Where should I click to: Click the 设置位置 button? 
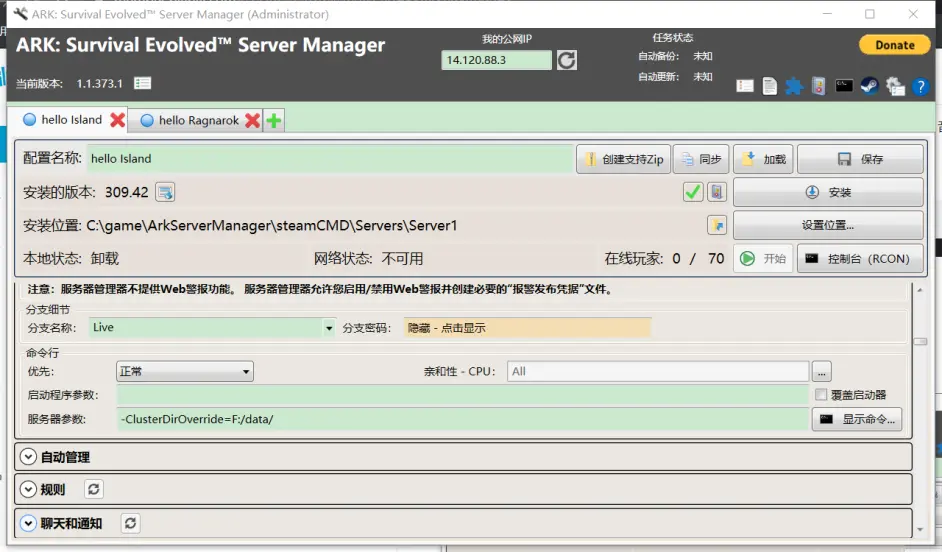pos(828,225)
